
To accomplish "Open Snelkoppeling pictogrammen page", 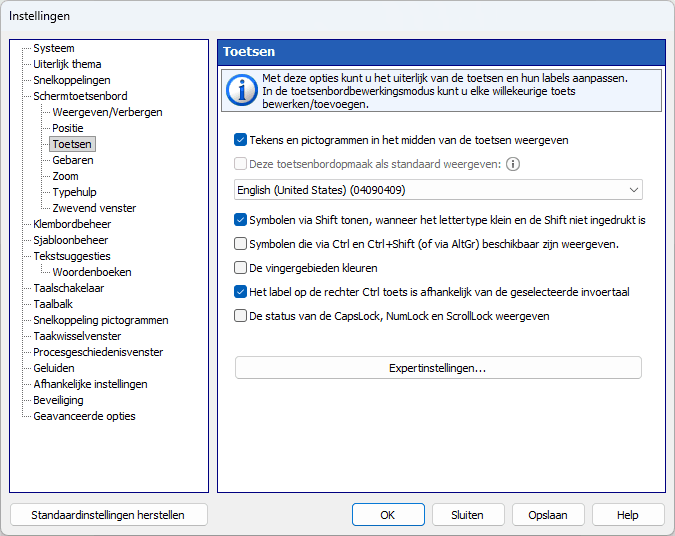I will click(101, 320).
